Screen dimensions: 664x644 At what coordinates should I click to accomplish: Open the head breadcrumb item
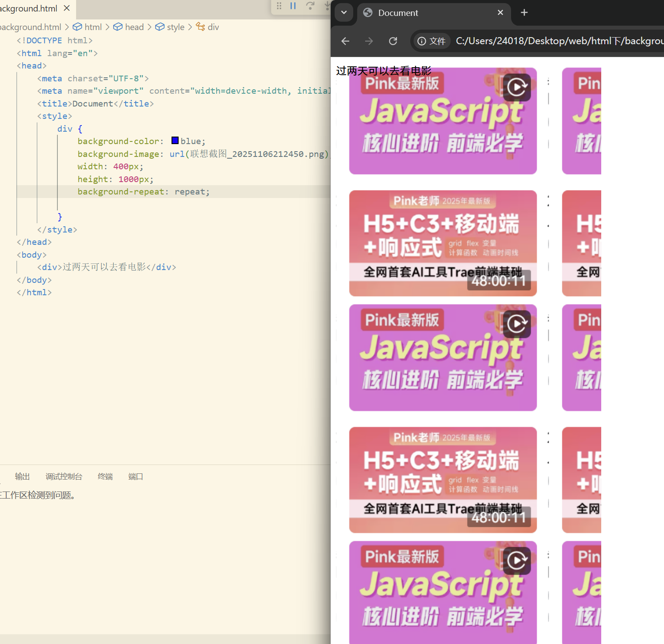(x=129, y=27)
